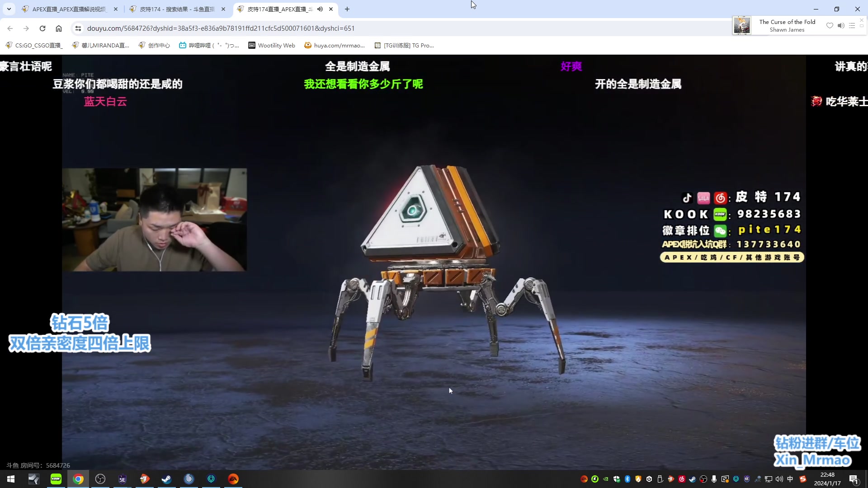Click the song title The Curse of the Fold
The height and width of the screenshot is (488, 868).
787,22
